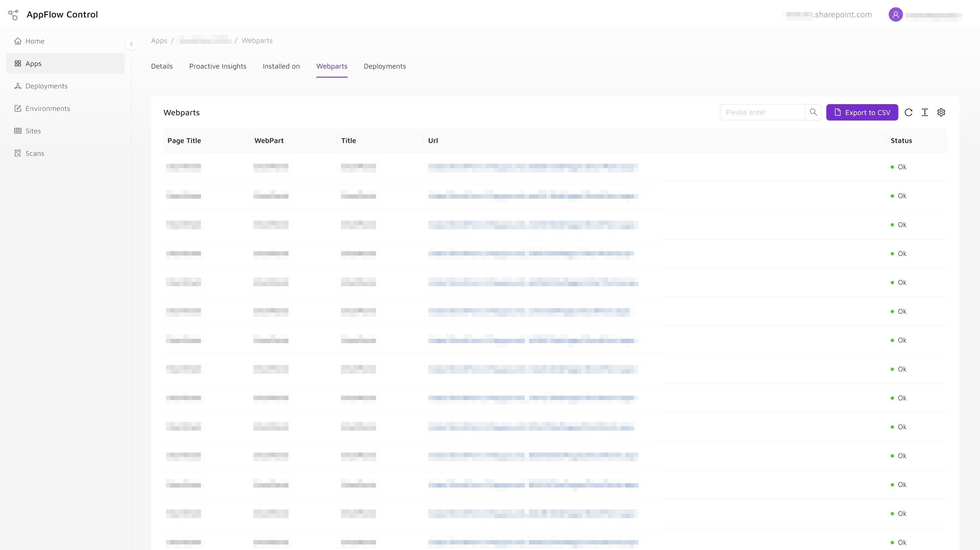The image size is (980, 550).
Task: Click the Webparts breadcrumb item
Action: click(257, 40)
